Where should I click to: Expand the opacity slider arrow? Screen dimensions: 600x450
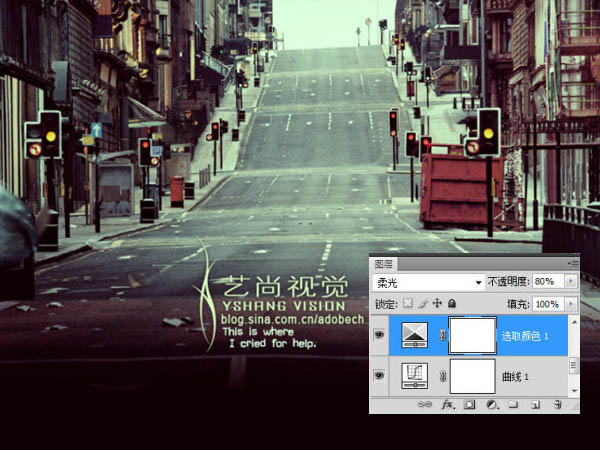click(x=570, y=282)
